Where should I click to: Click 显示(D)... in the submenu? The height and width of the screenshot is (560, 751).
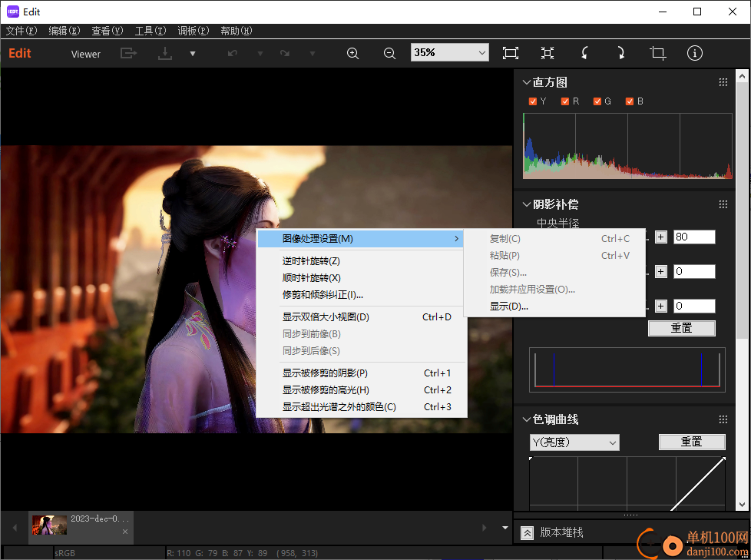[x=554, y=307]
